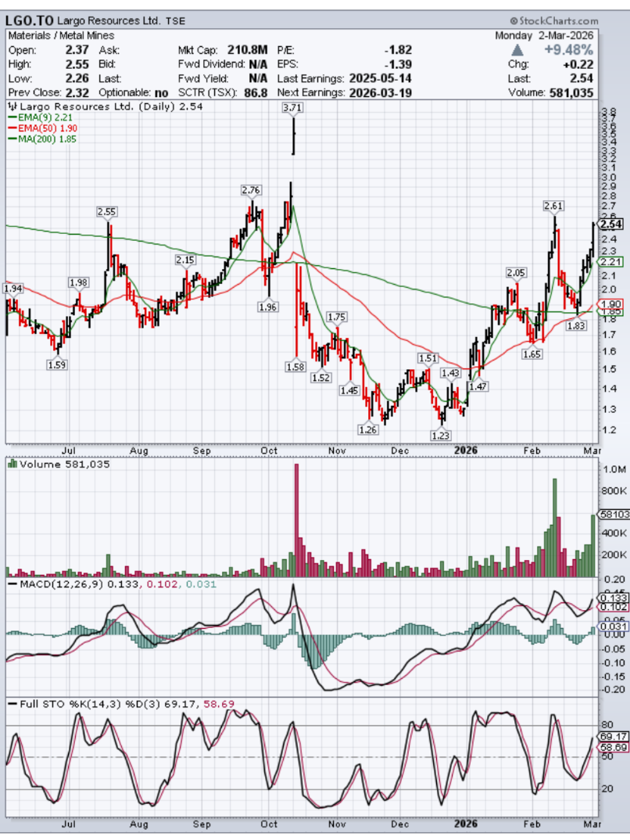Click the 2.55 peak price label
This screenshot has width=630, height=840.
[x=106, y=212]
